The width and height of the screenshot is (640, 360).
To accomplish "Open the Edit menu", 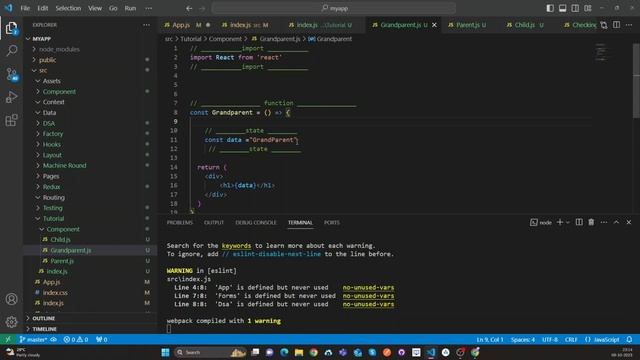I will pos(42,8).
